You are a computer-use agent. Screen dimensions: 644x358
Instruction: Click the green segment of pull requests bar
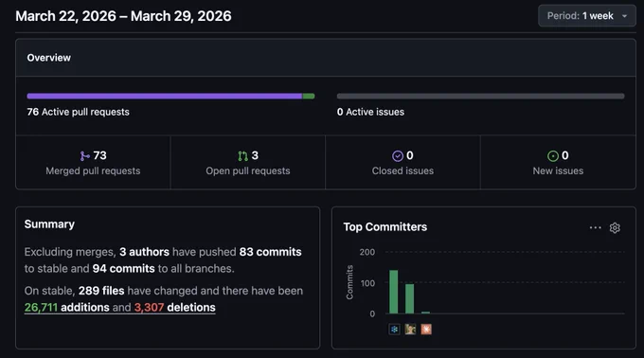coord(309,96)
